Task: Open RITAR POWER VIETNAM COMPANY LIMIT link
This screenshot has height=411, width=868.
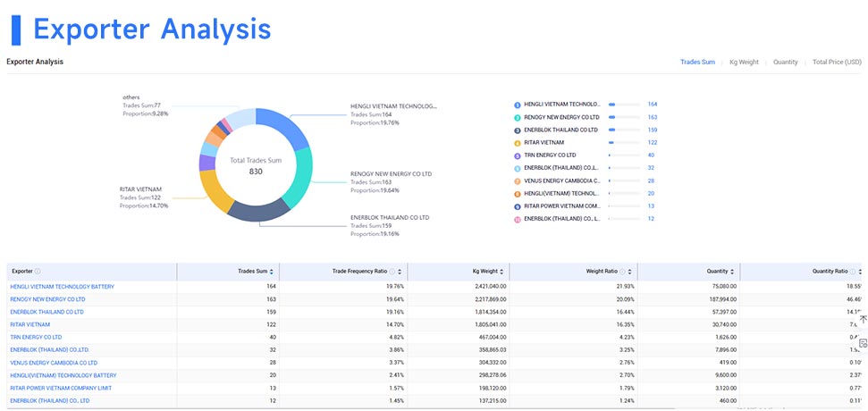Action: tap(61, 389)
